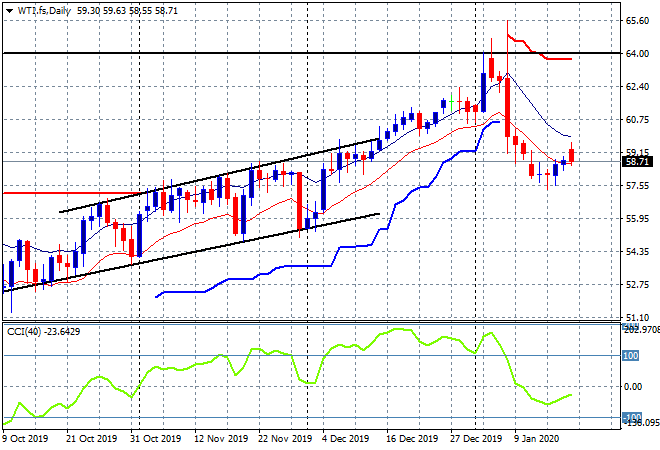The image size is (660, 450).
Task: Click the 21 Oct 2019 date label
Action: 91,439
